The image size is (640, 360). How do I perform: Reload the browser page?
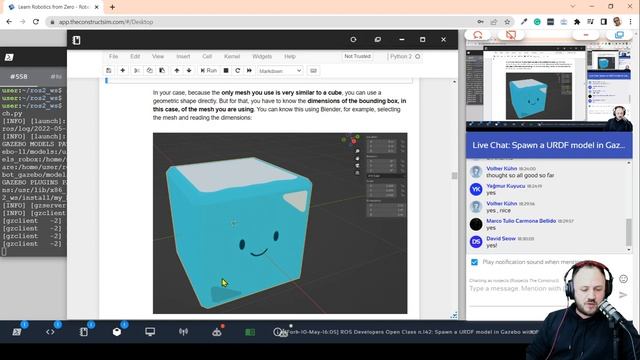click(x=36, y=22)
